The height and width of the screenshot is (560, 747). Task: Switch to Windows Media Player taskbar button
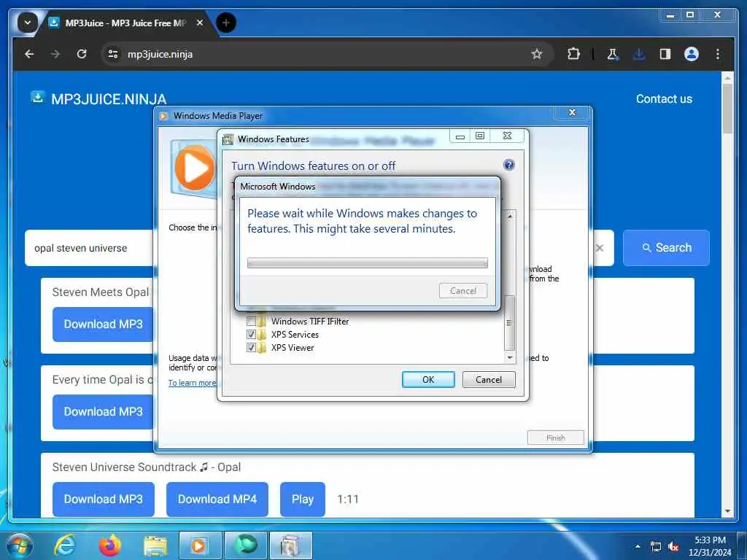click(x=200, y=545)
